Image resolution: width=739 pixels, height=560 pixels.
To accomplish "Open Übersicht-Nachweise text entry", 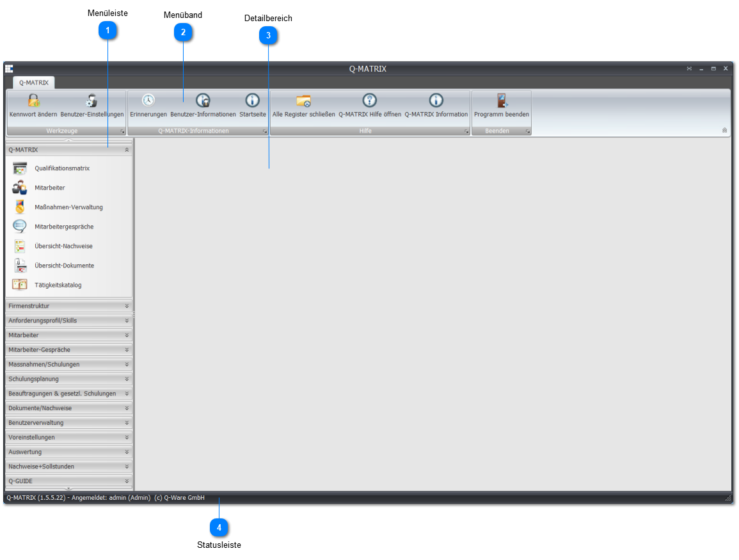I will click(x=63, y=246).
